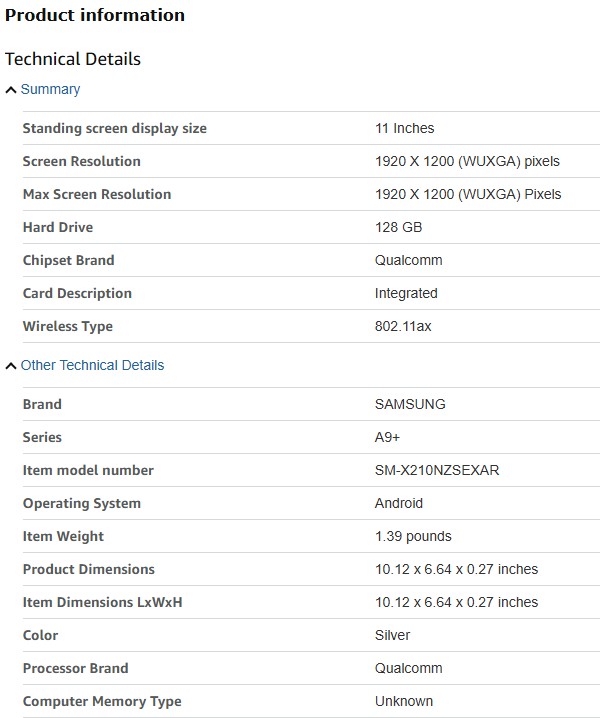Click the Android operating system value
Viewport: 600px width, 718px height.
pyautogui.click(x=399, y=503)
